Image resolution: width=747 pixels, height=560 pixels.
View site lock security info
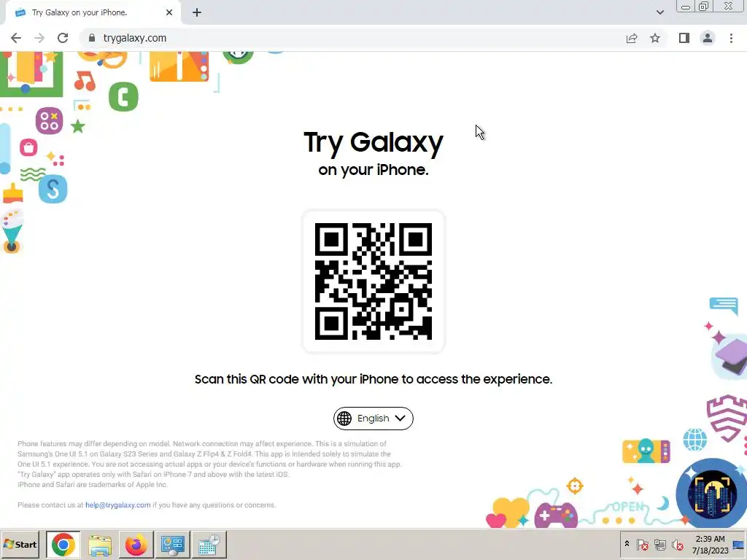91,38
